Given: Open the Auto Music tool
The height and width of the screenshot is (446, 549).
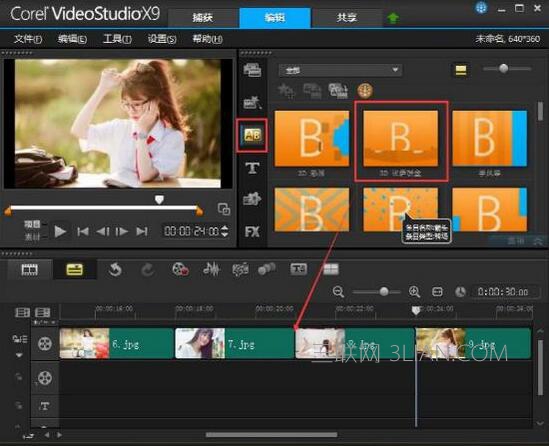Looking at the screenshot, I should tap(241, 270).
